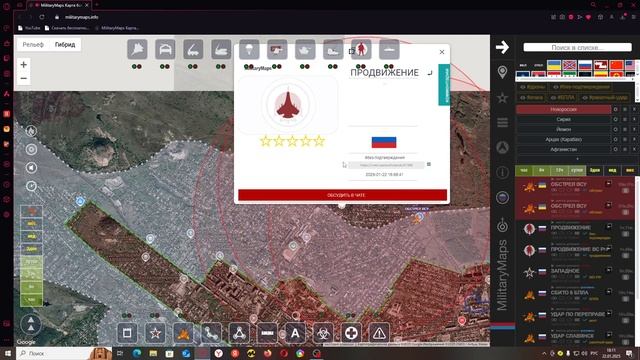Open the location pin sidebar icon
Viewport: 640px width, 360px height.
[x=502, y=72]
